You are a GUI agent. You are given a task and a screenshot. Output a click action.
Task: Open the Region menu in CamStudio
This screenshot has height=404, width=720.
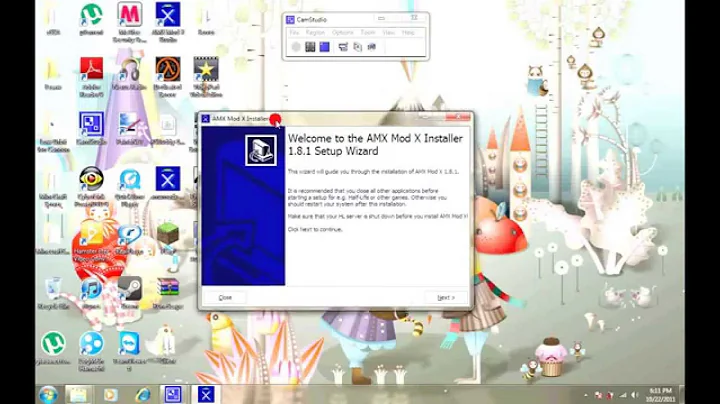tap(315, 33)
